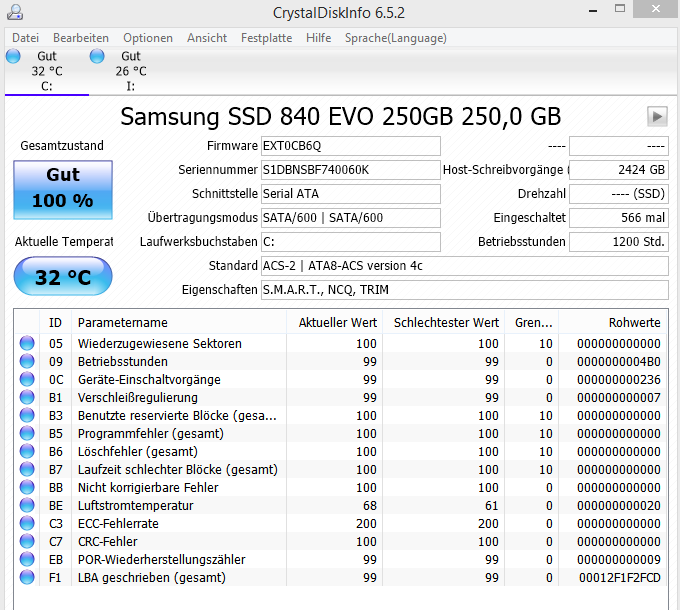Screen dimensions: 680x610
Task: Click the blue status orb for drive C:
Action: (13, 56)
